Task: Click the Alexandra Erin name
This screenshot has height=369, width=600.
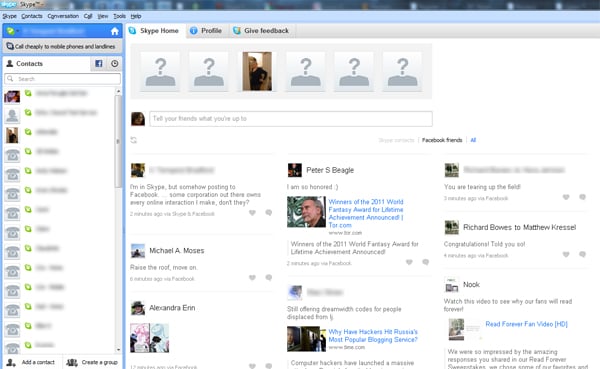Action: [172, 308]
